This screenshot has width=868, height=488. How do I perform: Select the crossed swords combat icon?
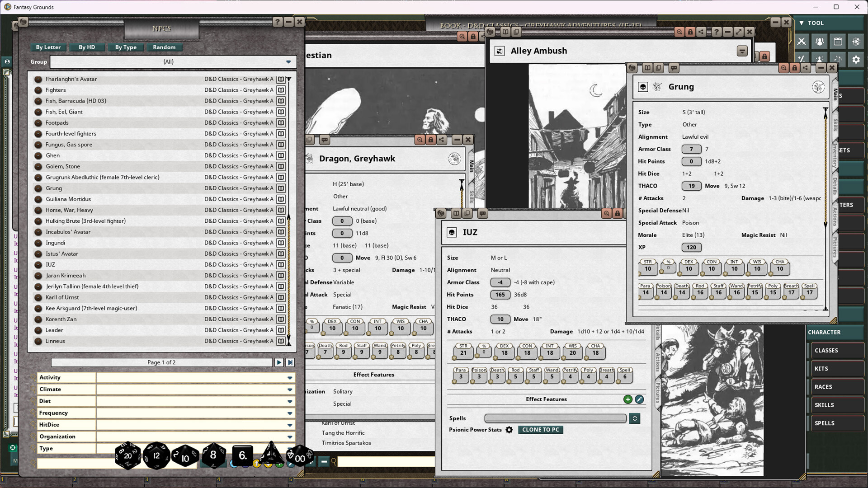802,41
